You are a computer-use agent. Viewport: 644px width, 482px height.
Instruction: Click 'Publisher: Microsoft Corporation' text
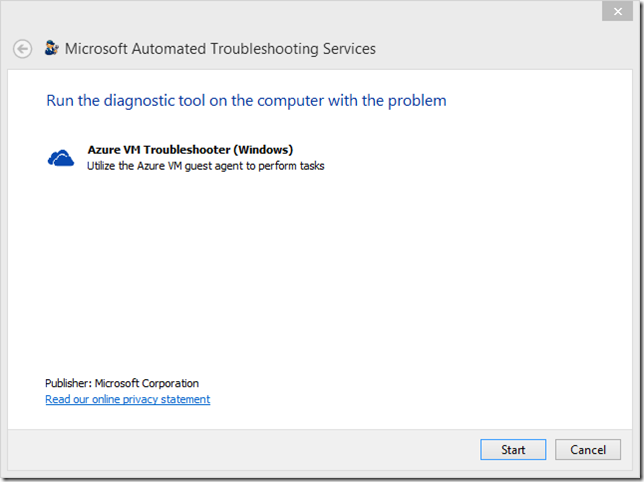[x=122, y=383]
